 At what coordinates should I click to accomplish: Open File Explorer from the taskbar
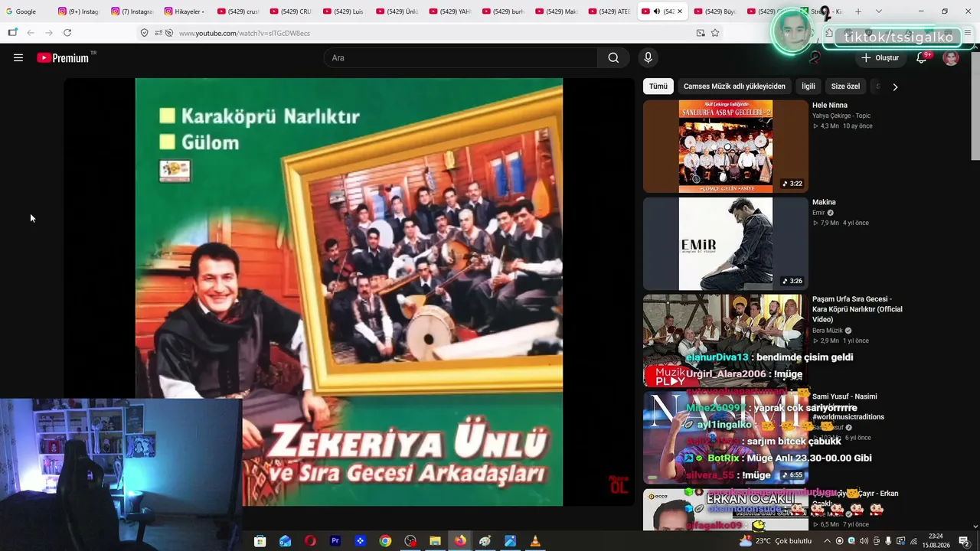click(435, 541)
